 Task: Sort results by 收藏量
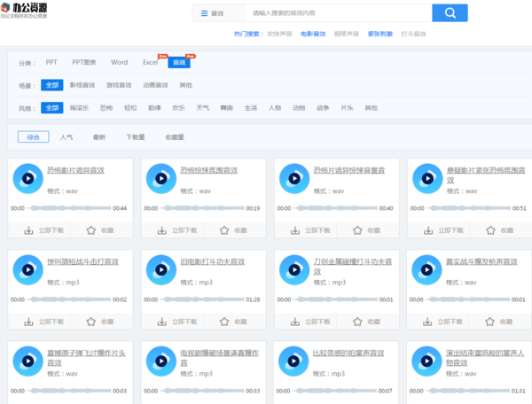(x=175, y=137)
